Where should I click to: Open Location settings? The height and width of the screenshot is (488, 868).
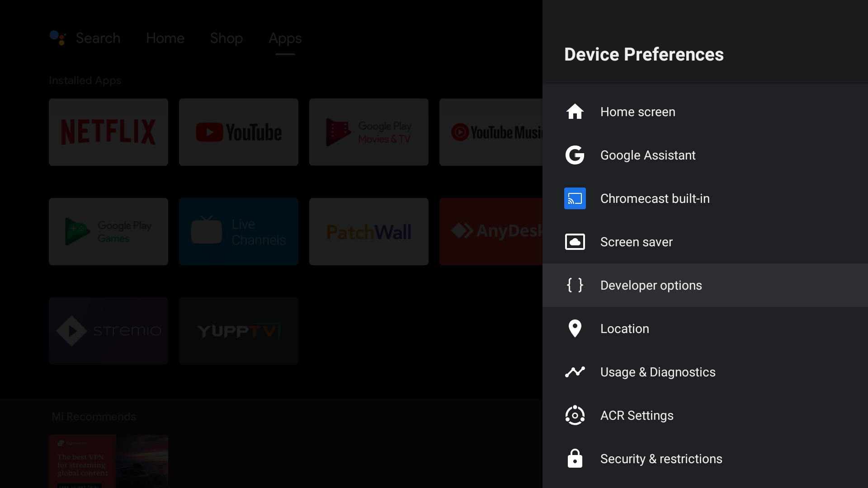(705, 328)
